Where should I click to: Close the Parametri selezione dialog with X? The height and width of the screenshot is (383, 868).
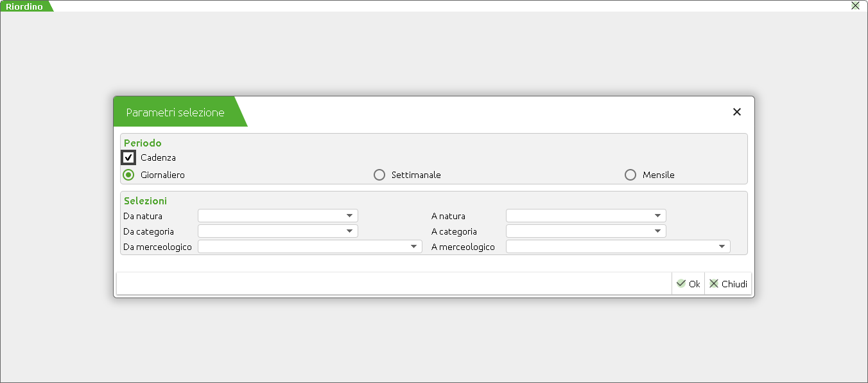point(737,112)
